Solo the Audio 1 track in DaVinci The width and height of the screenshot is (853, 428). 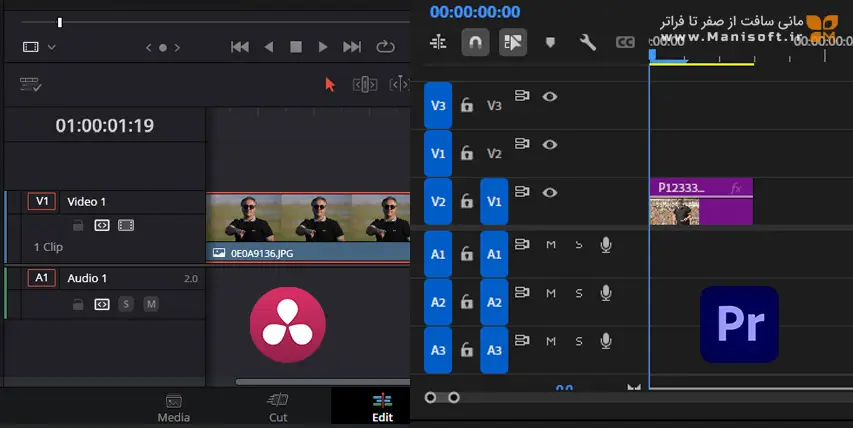pyautogui.click(x=126, y=304)
